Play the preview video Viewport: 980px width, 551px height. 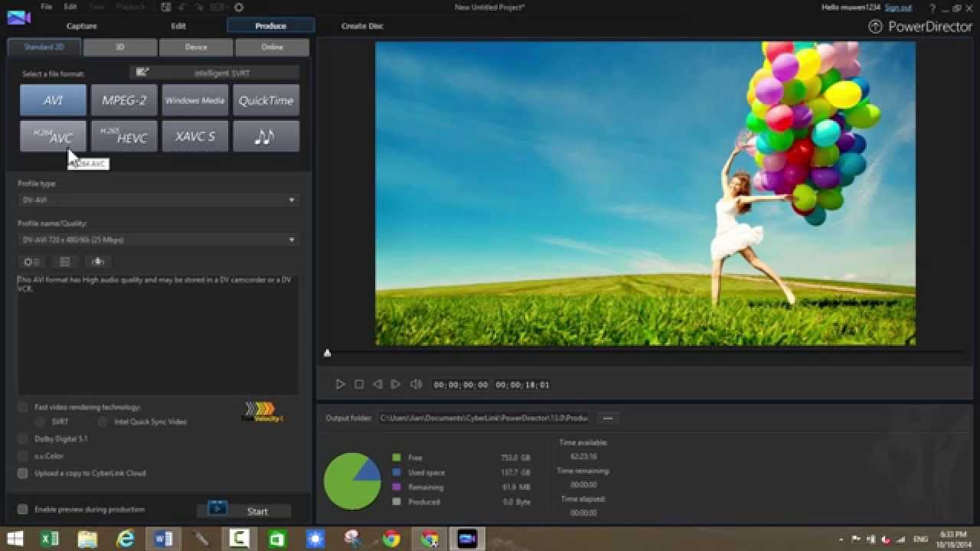click(341, 384)
